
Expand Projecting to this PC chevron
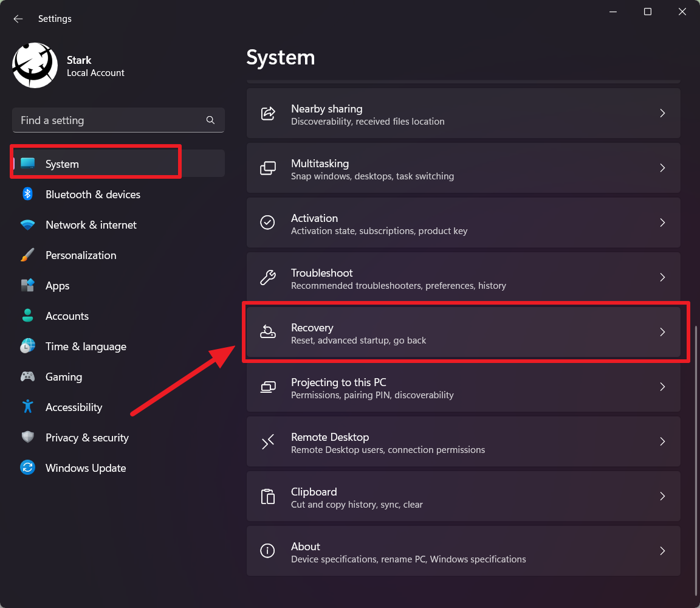pos(662,387)
